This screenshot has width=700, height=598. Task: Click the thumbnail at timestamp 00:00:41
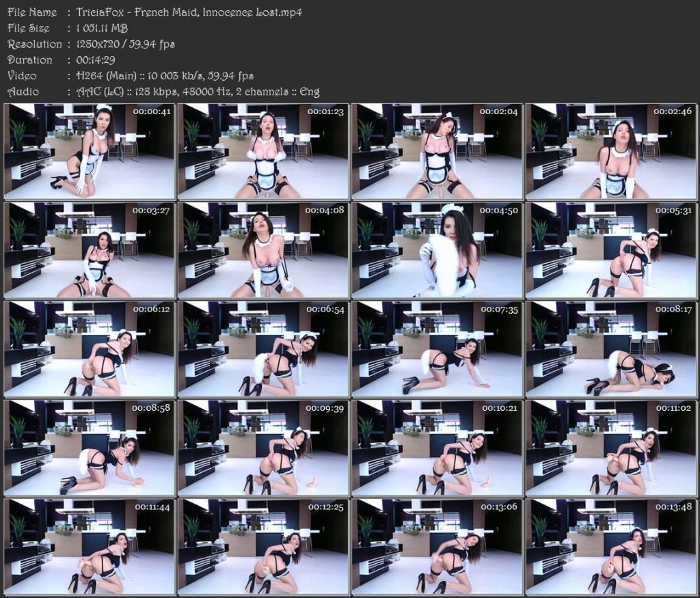pos(90,151)
